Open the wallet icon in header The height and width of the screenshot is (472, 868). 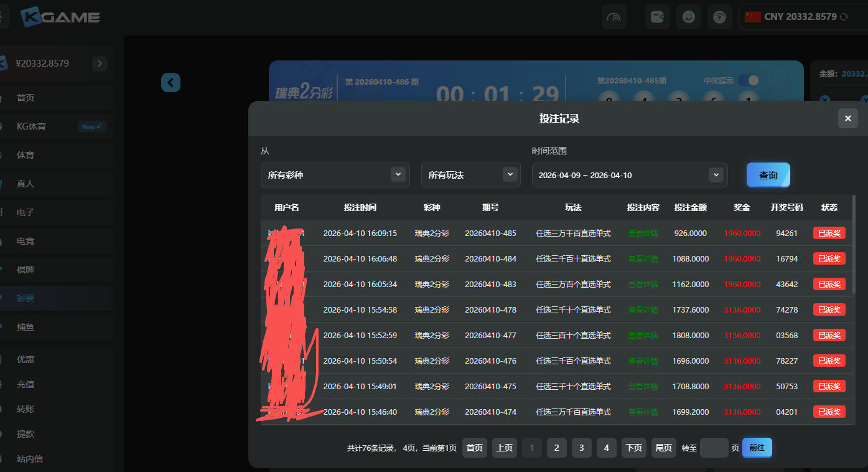(x=657, y=17)
